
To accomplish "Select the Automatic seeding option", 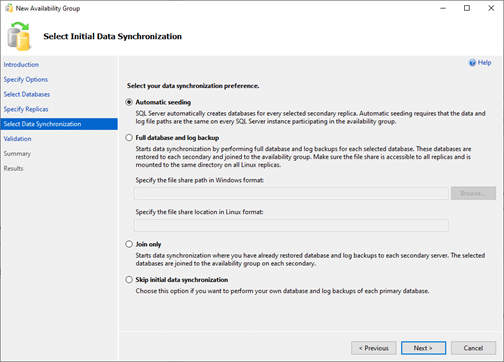I will click(x=129, y=102).
